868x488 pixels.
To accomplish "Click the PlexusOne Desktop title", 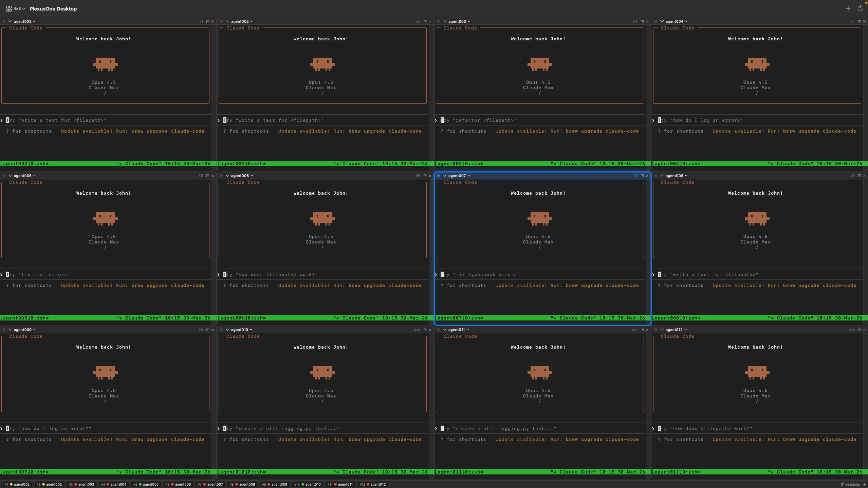I will click(53, 8).
